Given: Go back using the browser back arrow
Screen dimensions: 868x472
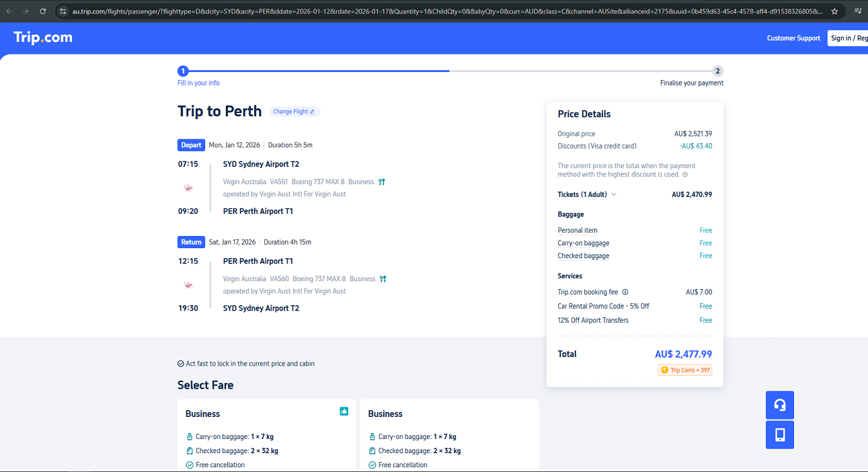Looking at the screenshot, I should coord(9,11).
